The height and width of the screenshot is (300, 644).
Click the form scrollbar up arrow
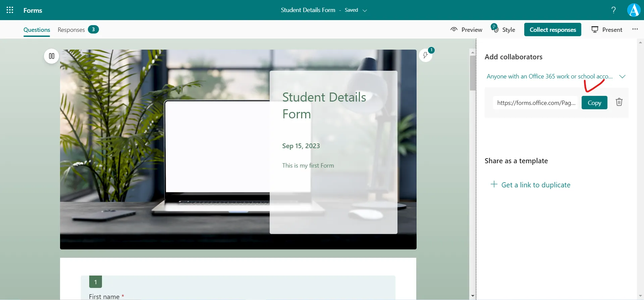tap(473, 52)
